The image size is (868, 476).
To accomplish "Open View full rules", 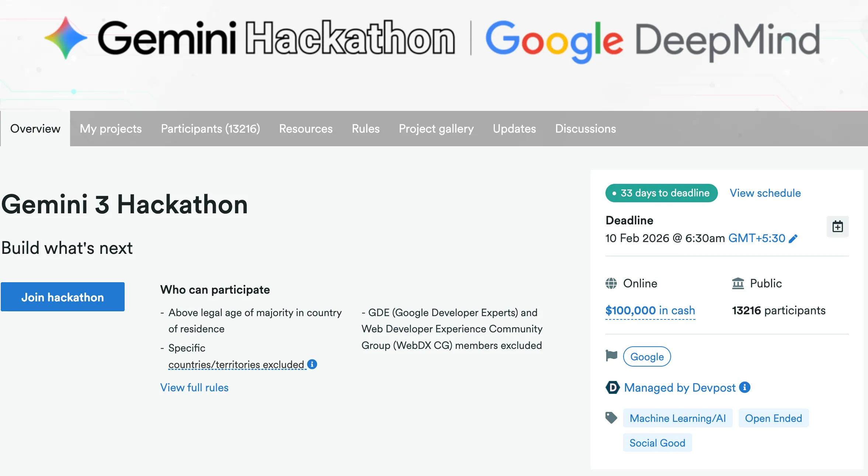I will [x=194, y=387].
